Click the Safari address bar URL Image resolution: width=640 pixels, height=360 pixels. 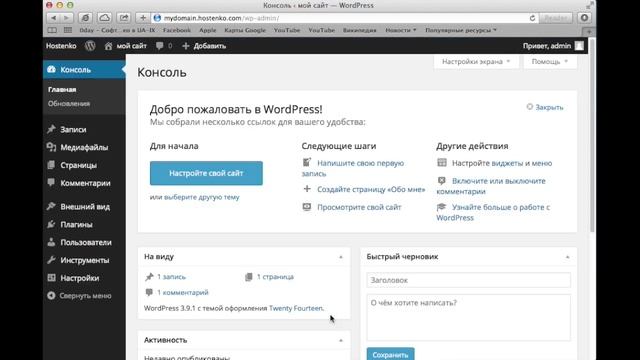(222, 18)
